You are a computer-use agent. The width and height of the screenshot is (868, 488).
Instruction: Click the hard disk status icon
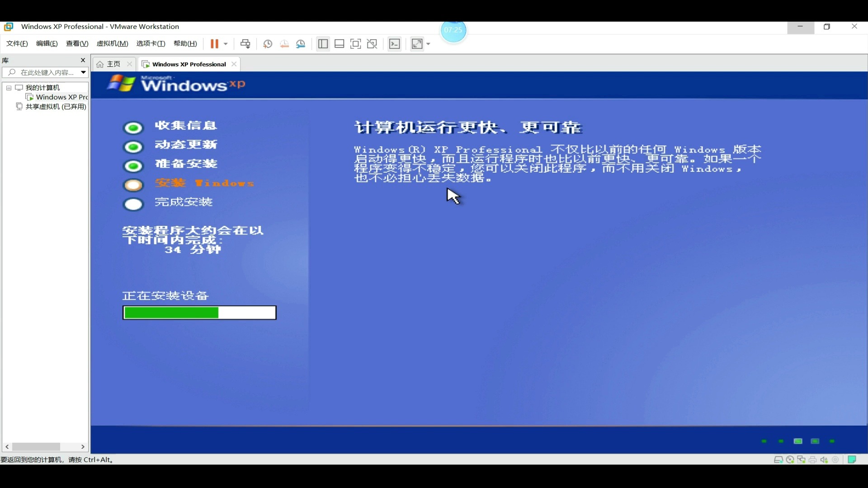pos(778,460)
